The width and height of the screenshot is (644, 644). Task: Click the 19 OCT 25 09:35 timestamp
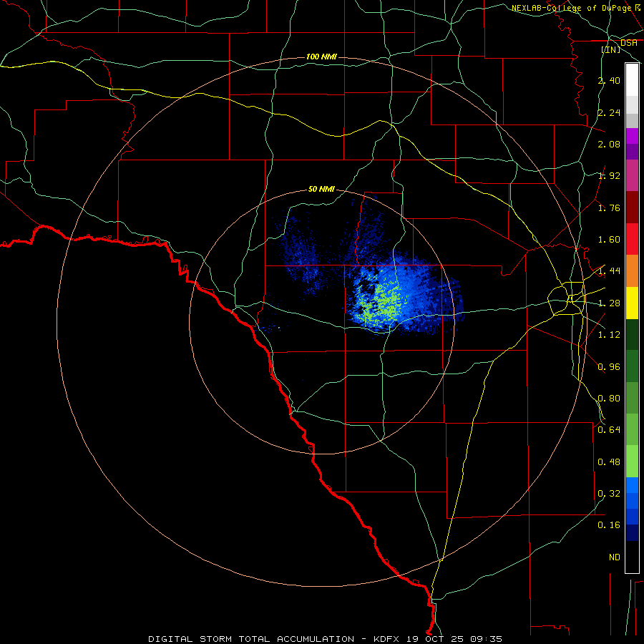(454, 639)
